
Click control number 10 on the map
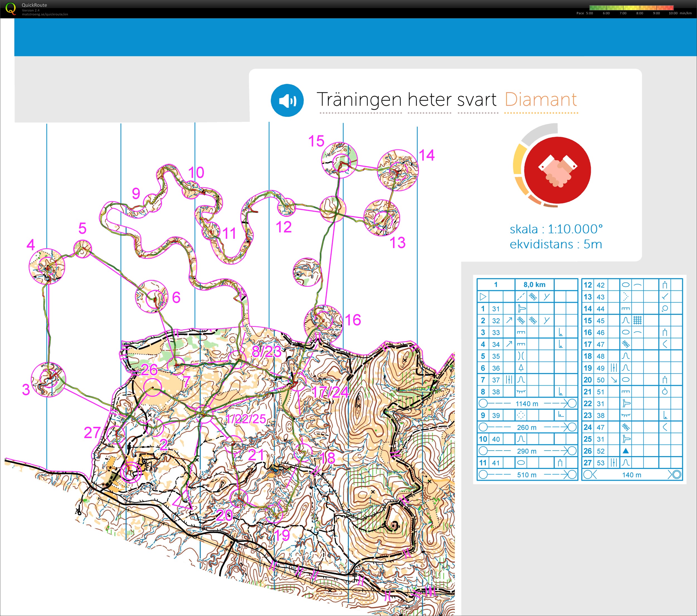point(196,173)
